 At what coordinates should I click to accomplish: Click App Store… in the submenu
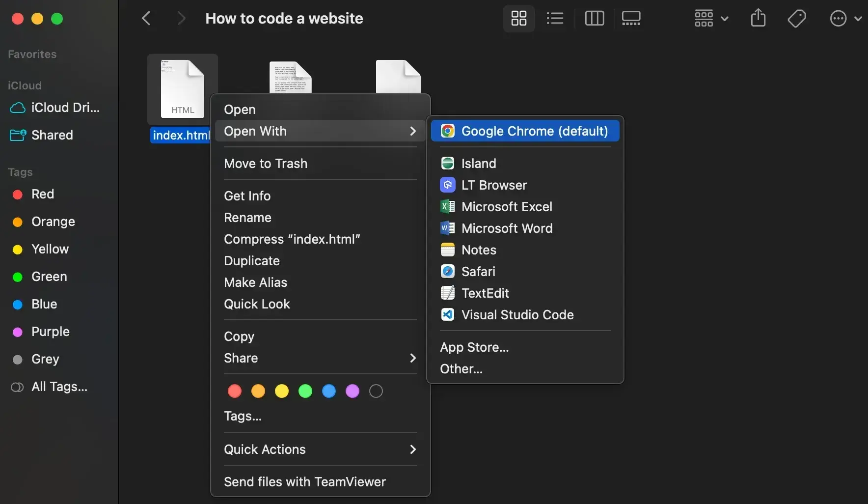pyautogui.click(x=474, y=347)
